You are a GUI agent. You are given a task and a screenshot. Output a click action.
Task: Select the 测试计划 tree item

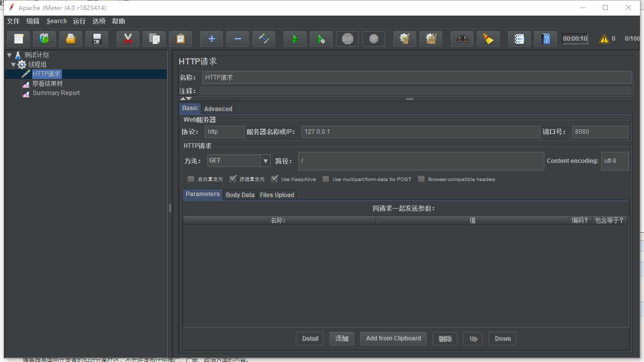point(36,55)
